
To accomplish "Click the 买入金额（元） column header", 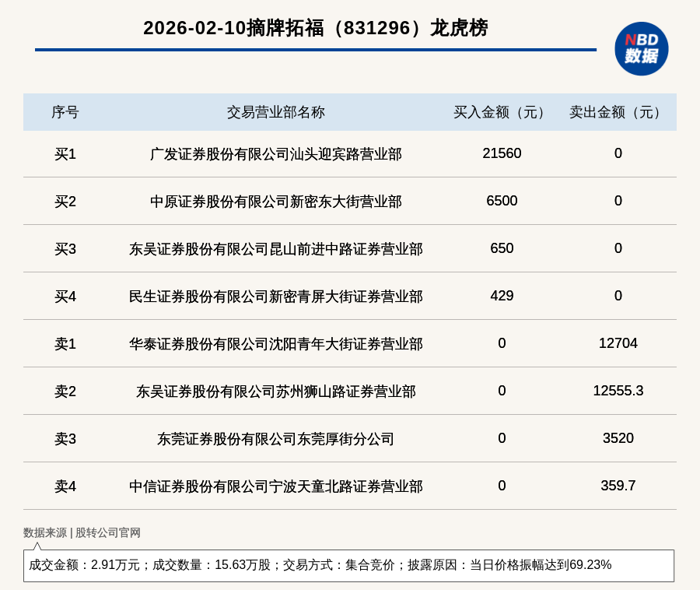I will [502, 112].
